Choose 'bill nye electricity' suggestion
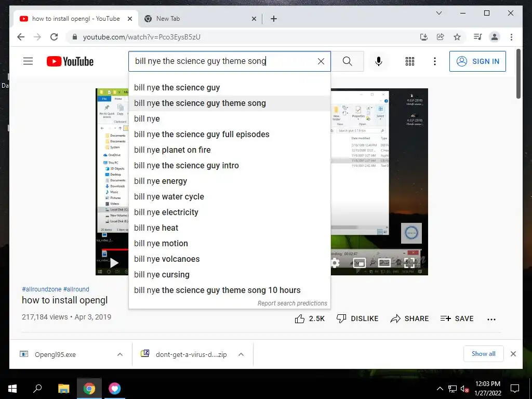 tap(230, 212)
